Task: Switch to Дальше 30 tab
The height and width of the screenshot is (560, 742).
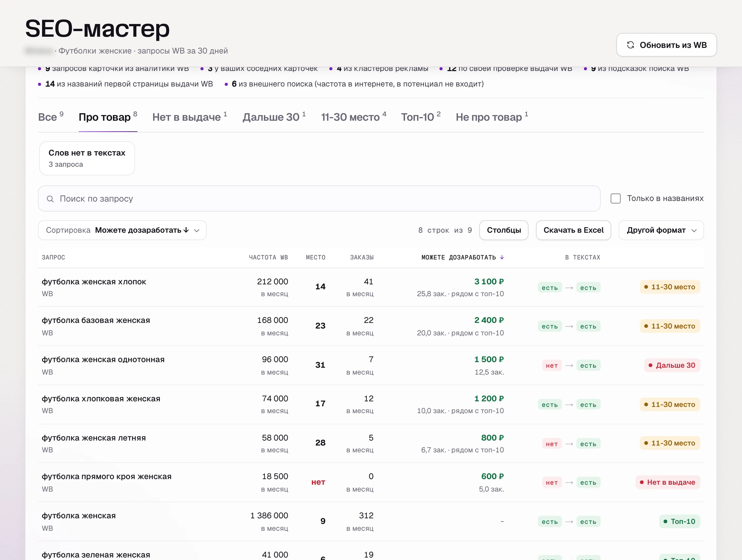Action: click(x=274, y=117)
